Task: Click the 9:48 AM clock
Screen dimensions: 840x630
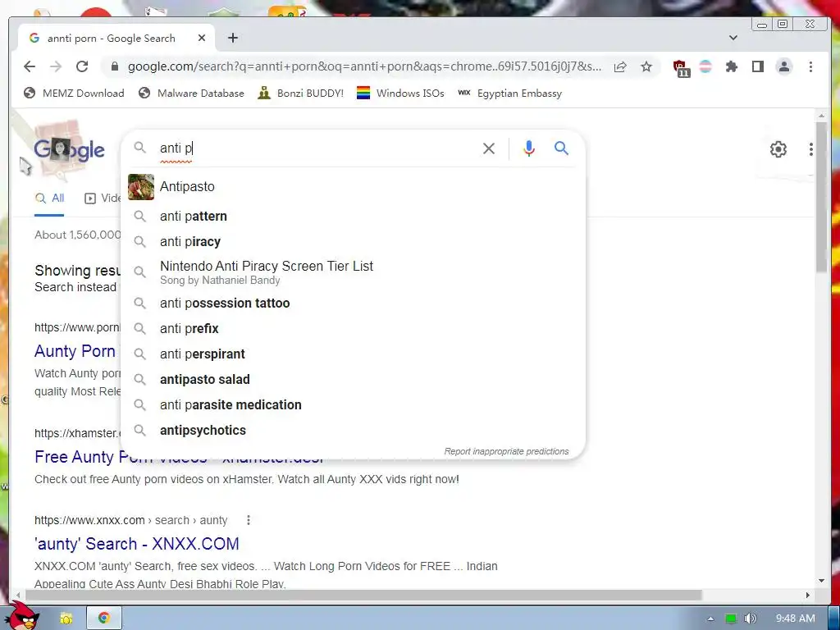Action: (795, 619)
